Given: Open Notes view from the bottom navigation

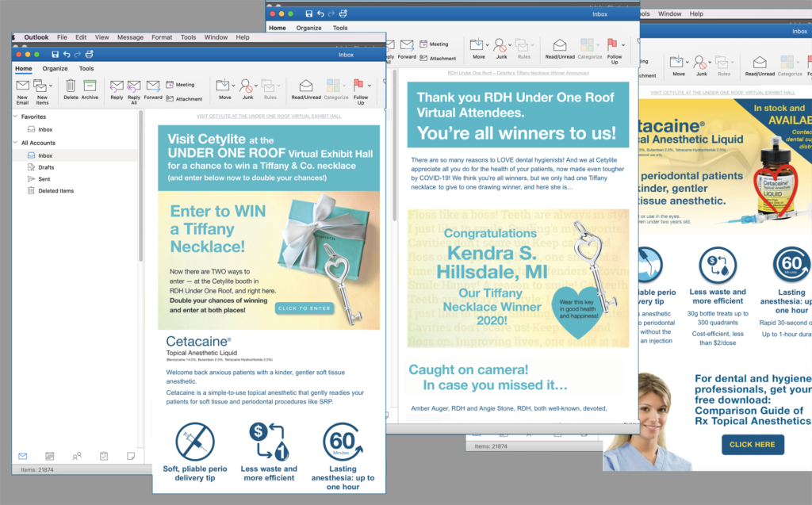Looking at the screenshot, I should coord(131,456).
